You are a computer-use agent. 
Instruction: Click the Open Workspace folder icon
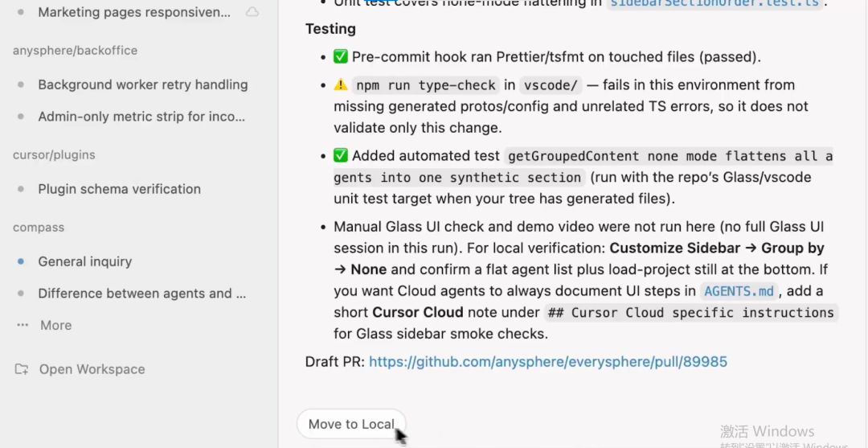click(x=22, y=369)
